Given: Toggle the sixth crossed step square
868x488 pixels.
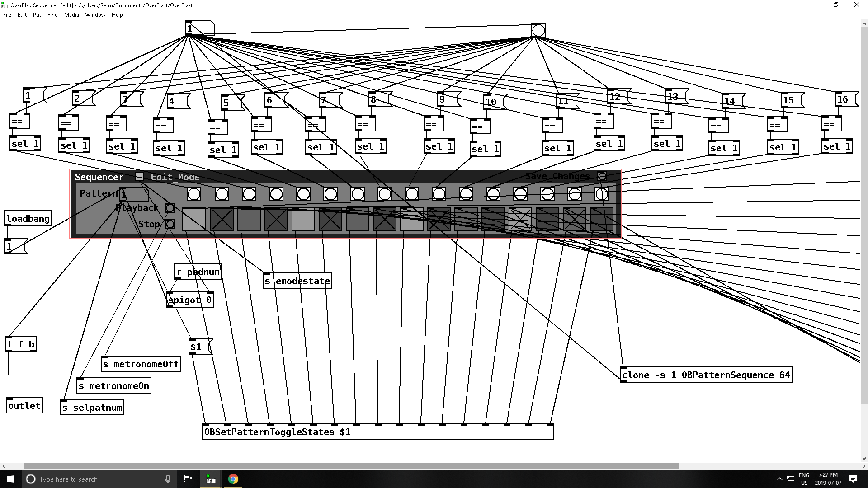Looking at the screenshot, I should point(330,219).
